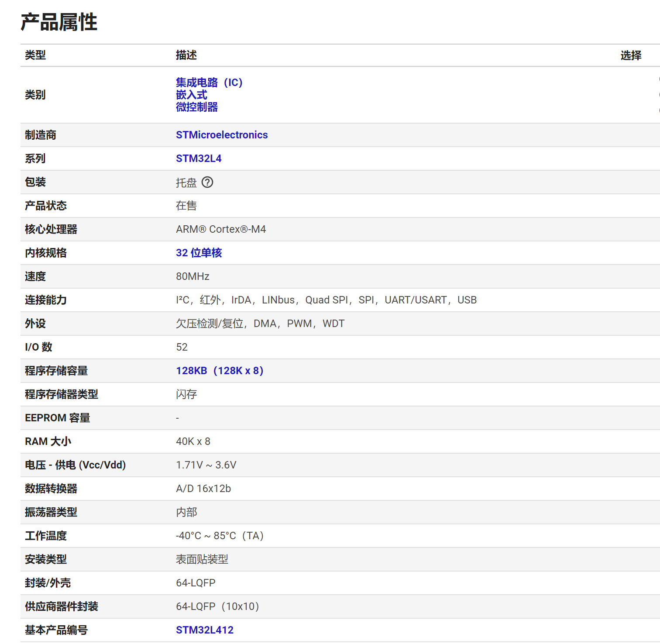Select the 工作温度 row label
Viewport: 660px width, 644px height.
(46, 536)
